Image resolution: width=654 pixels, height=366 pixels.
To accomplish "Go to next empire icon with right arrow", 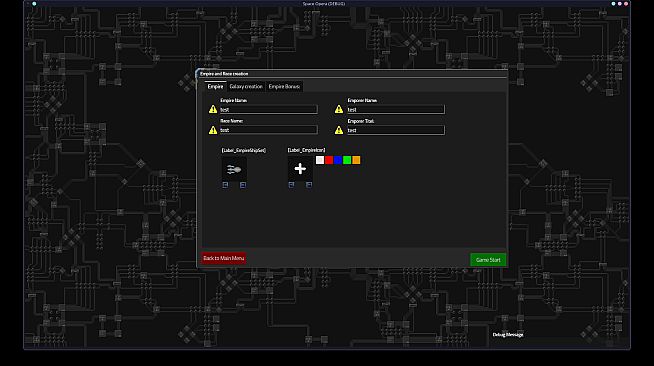I will [309, 185].
